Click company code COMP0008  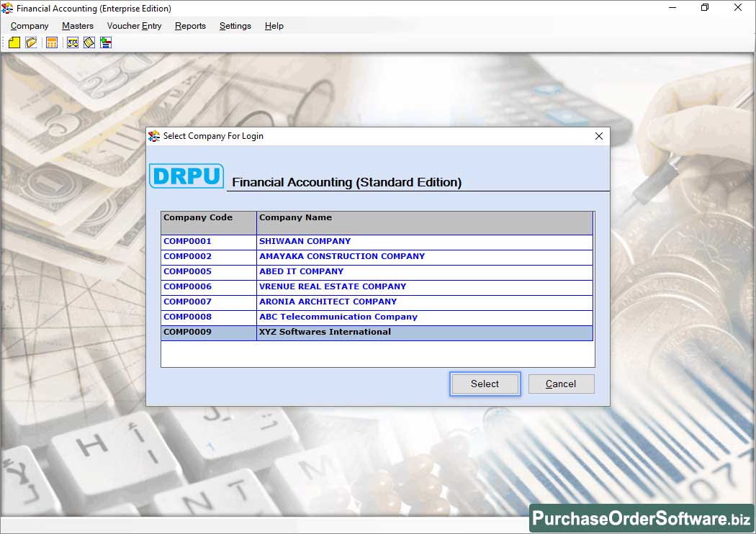187,317
